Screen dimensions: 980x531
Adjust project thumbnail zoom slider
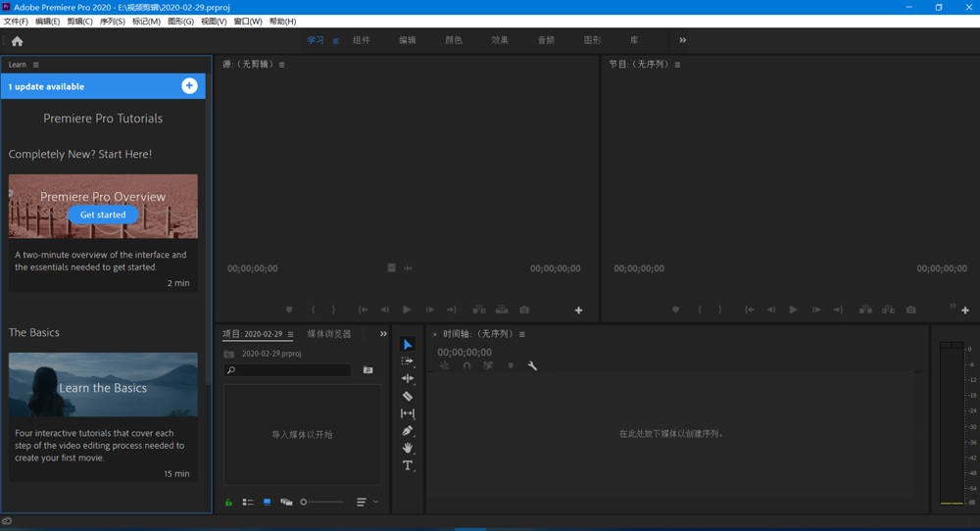[x=322, y=503]
